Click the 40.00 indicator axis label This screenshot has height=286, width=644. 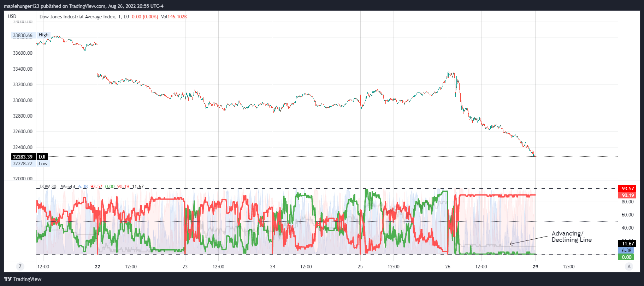628,228
